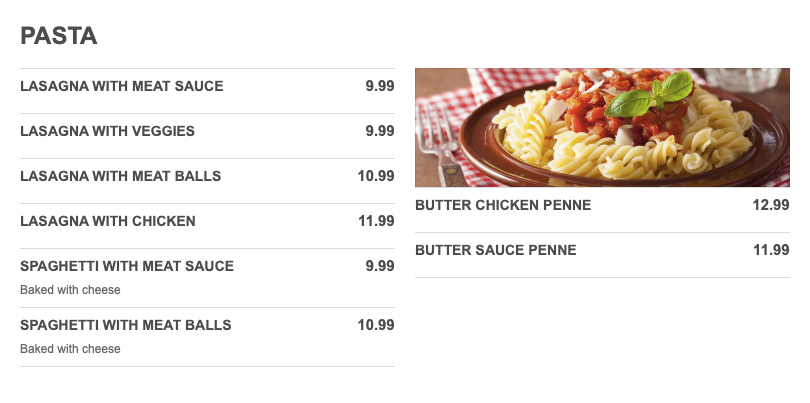The height and width of the screenshot is (403, 810).
Task: Select Butter Chicken Penne item
Action: 503,205
